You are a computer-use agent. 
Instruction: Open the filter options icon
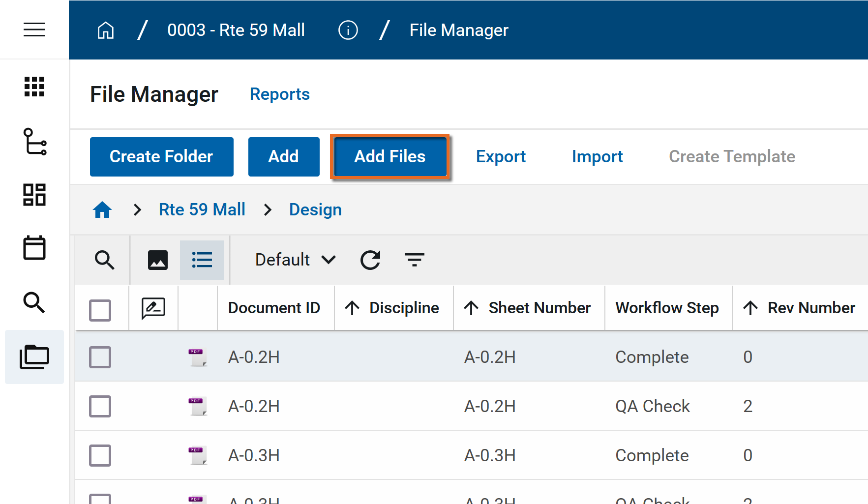[x=414, y=260]
